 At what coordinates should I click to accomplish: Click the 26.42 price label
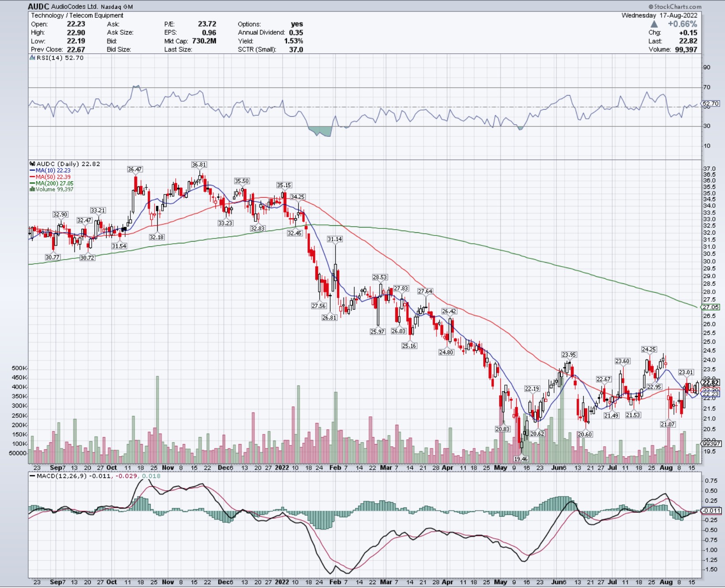449,311
